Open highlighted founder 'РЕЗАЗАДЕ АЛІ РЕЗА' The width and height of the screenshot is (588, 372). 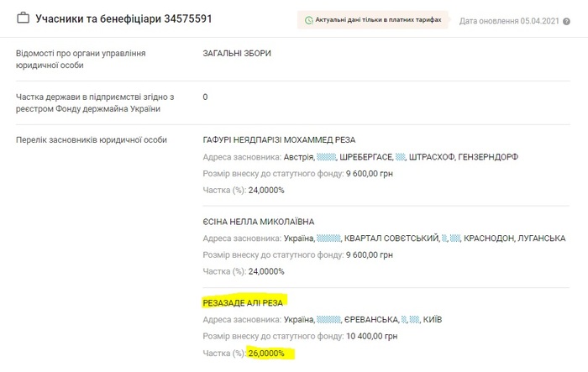coord(244,301)
